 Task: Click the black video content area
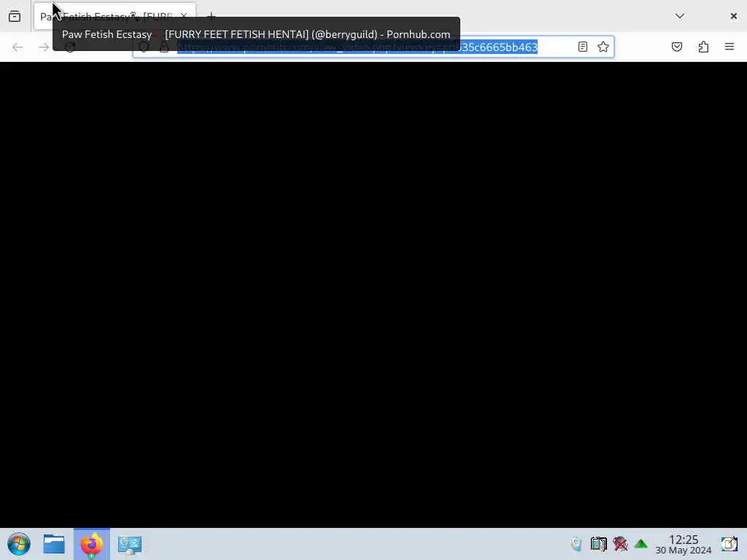pyautogui.click(x=373, y=295)
